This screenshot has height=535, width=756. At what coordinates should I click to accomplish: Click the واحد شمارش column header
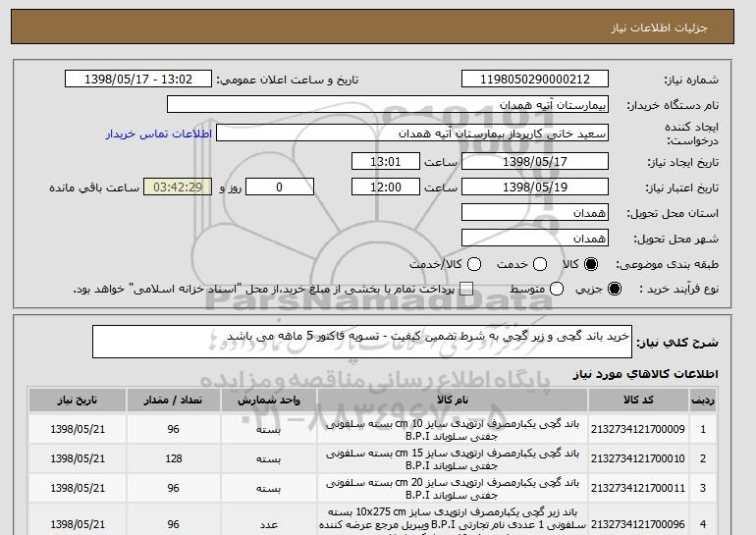click(x=269, y=401)
